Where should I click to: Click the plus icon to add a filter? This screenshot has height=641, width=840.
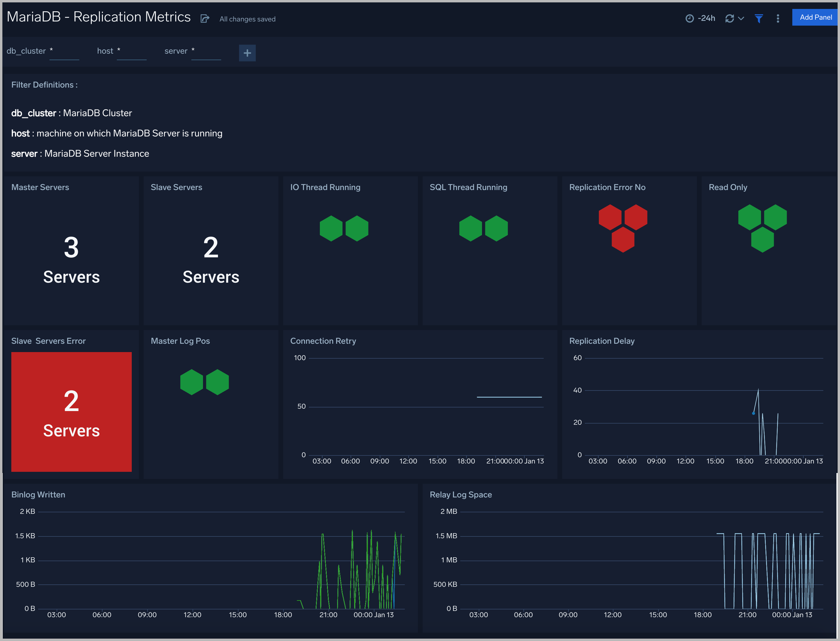pyautogui.click(x=247, y=53)
